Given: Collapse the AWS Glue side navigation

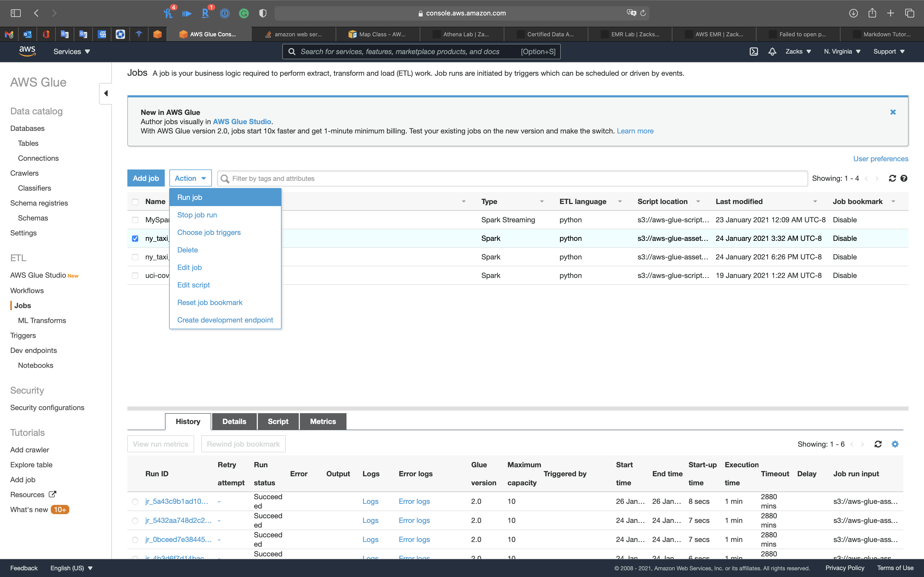Looking at the screenshot, I should [106, 94].
